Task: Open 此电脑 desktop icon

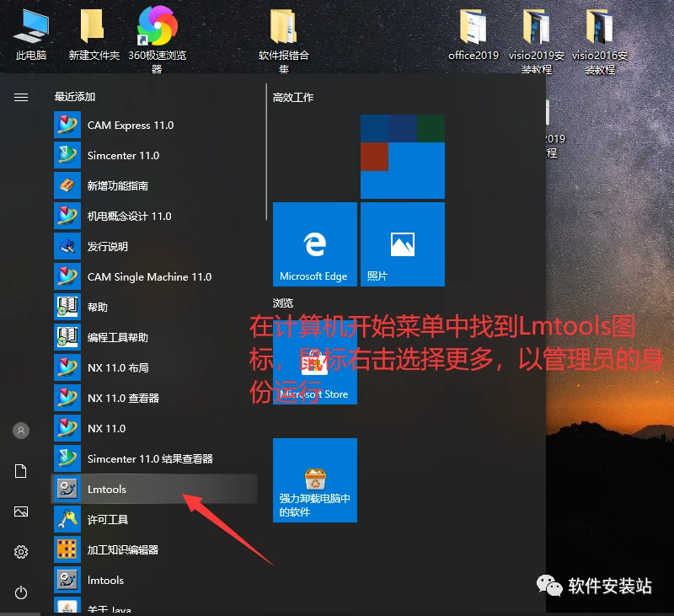Action: pyautogui.click(x=31, y=35)
